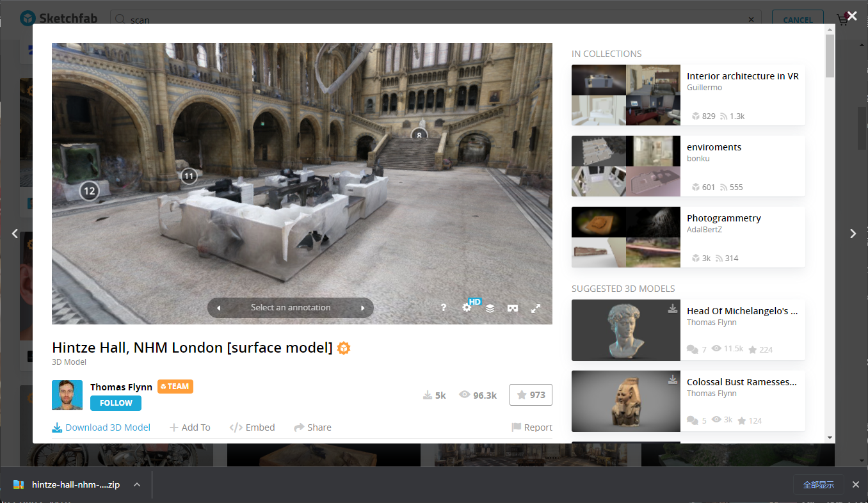
Task: Click into the search box containing scan
Action: pos(435,20)
